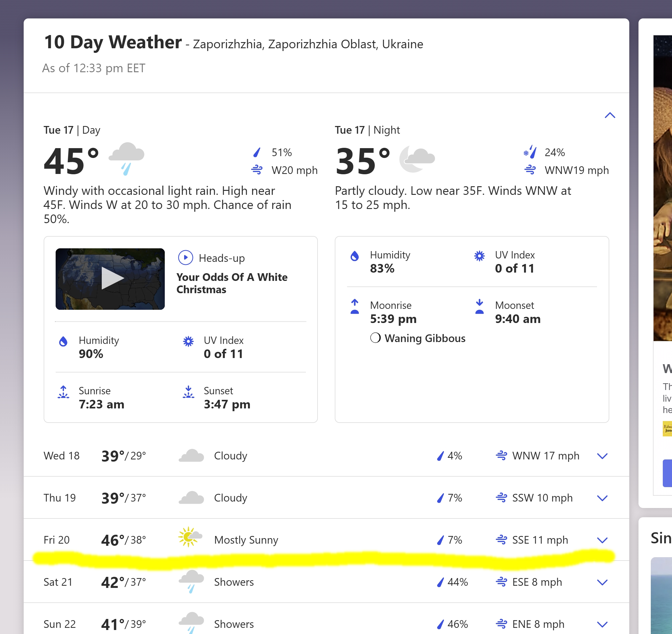Expand the Thu 19 forecast chevron
Image resolution: width=672 pixels, height=634 pixels.
pyautogui.click(x=602, y=498)
